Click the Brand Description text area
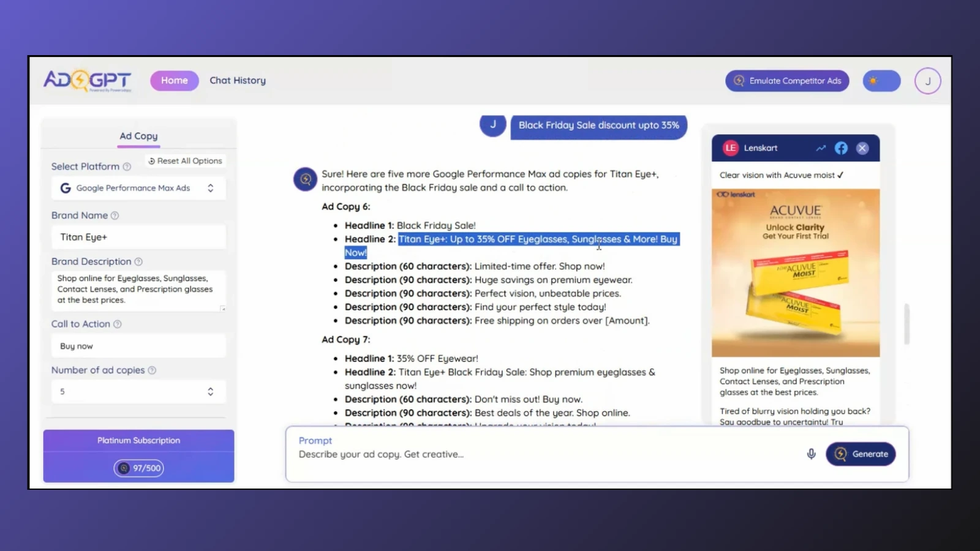 click(138, 290)
